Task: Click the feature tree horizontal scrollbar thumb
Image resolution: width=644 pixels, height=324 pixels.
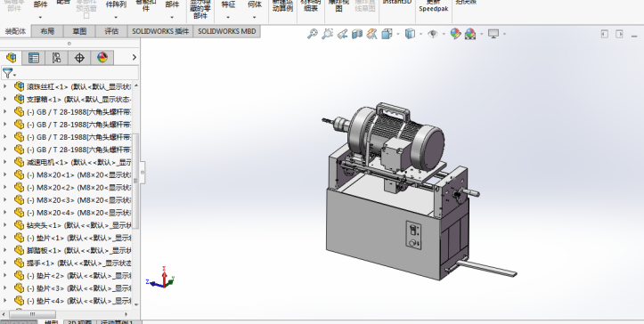Action: [32, 314]
